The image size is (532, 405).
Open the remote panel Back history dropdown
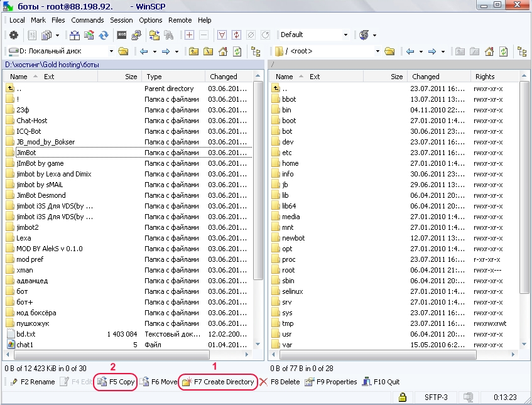(x=421, y=51)
